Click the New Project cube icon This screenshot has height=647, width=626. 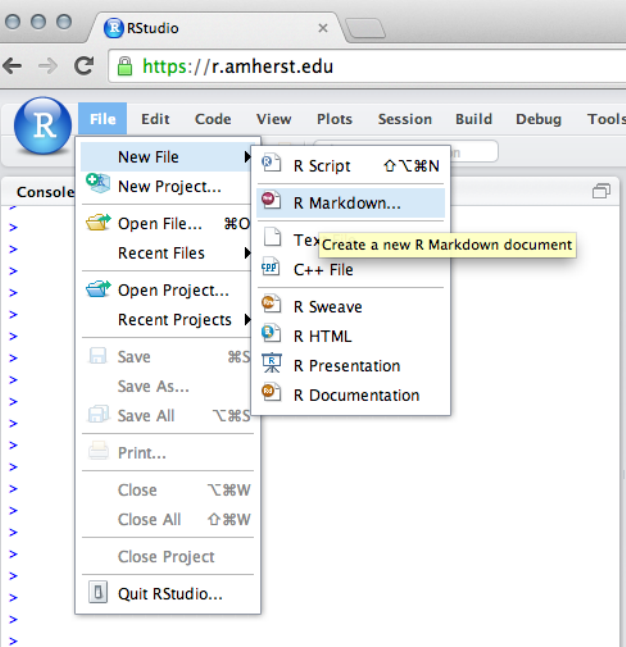click(98, 183)
